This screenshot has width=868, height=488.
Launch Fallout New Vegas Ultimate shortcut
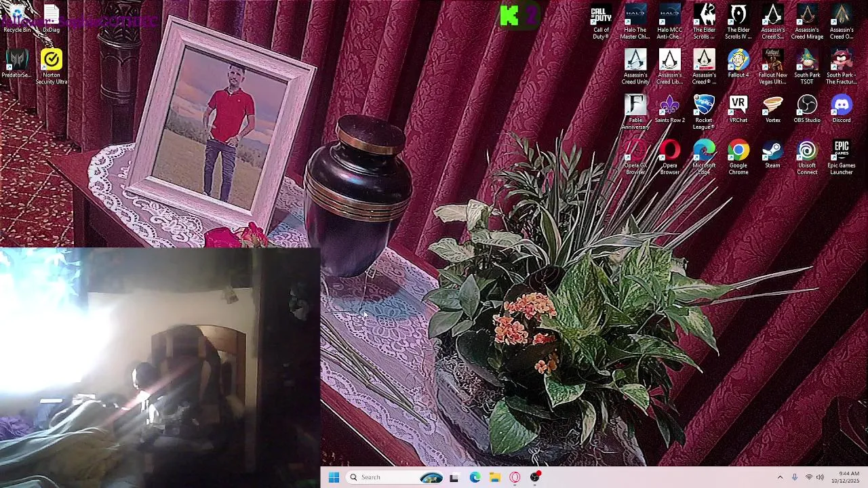point(772,67)
